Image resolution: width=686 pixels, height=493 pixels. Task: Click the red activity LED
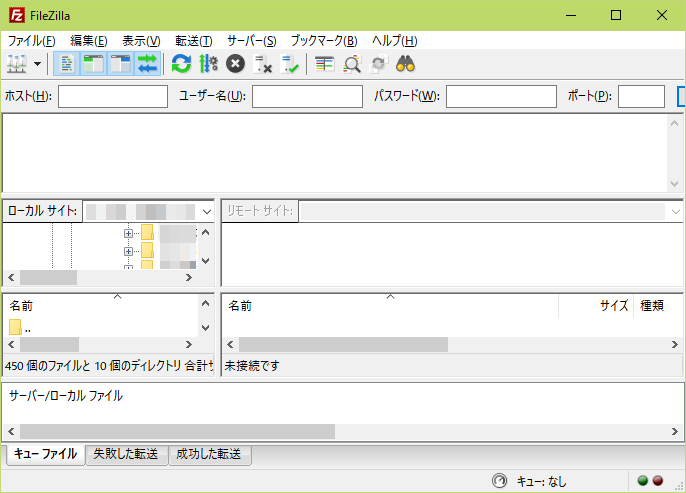coord(658,481)
